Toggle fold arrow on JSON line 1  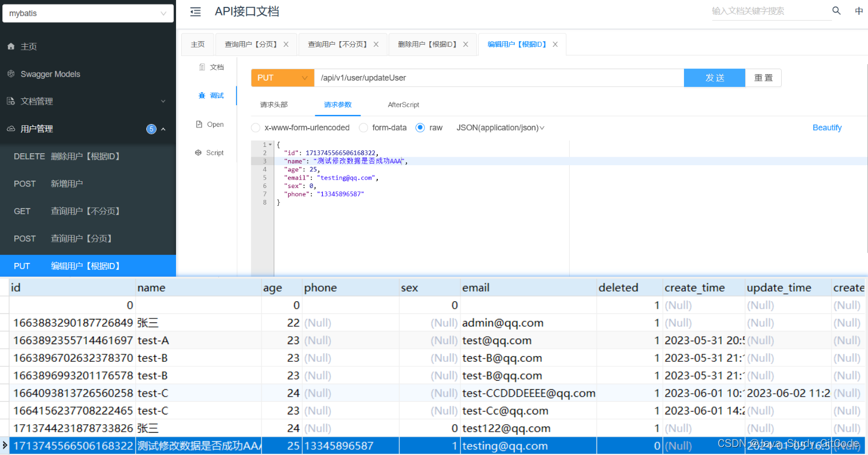(270, 145)
